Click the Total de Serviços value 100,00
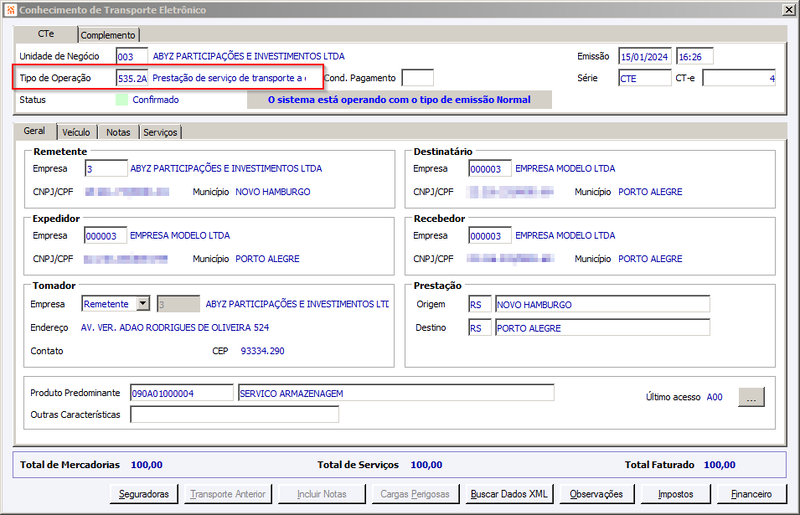 pyautogui.click(x=426, y=465)
